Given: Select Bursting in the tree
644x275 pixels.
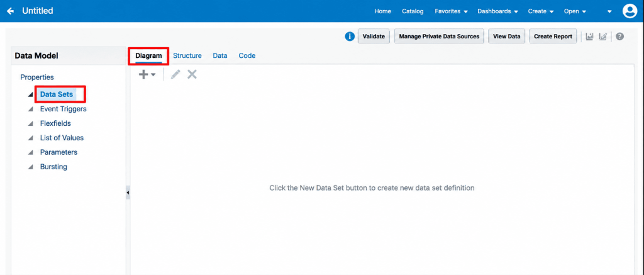Looking at the screenshot, I should coord(53,167).
